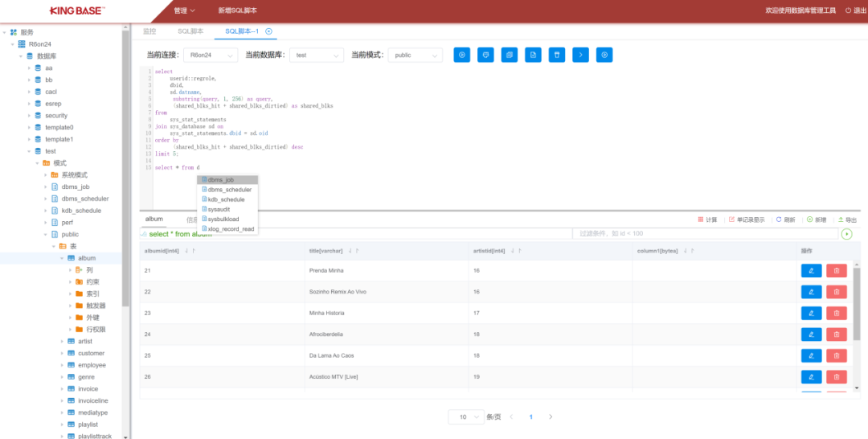Click the trash icon in the SQL toolbar
The image size is (868, 439).
tap(557, 55)
